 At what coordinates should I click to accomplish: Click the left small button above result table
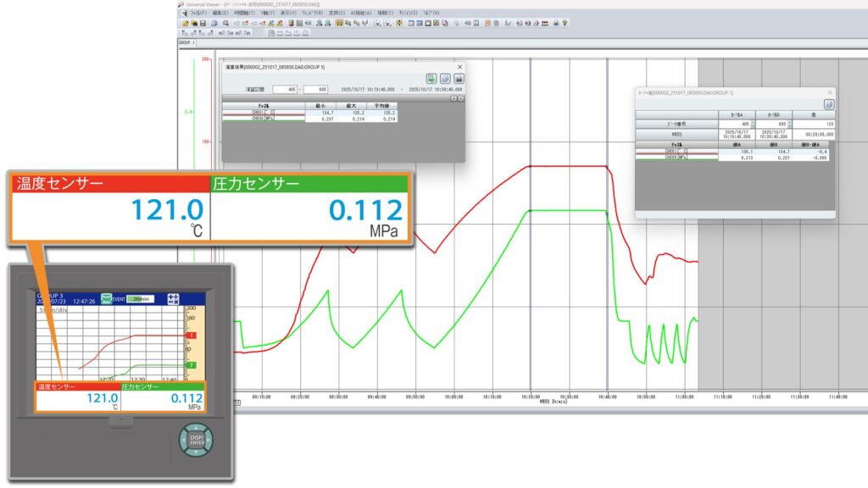pyautogui.click(x=453, y=98)
